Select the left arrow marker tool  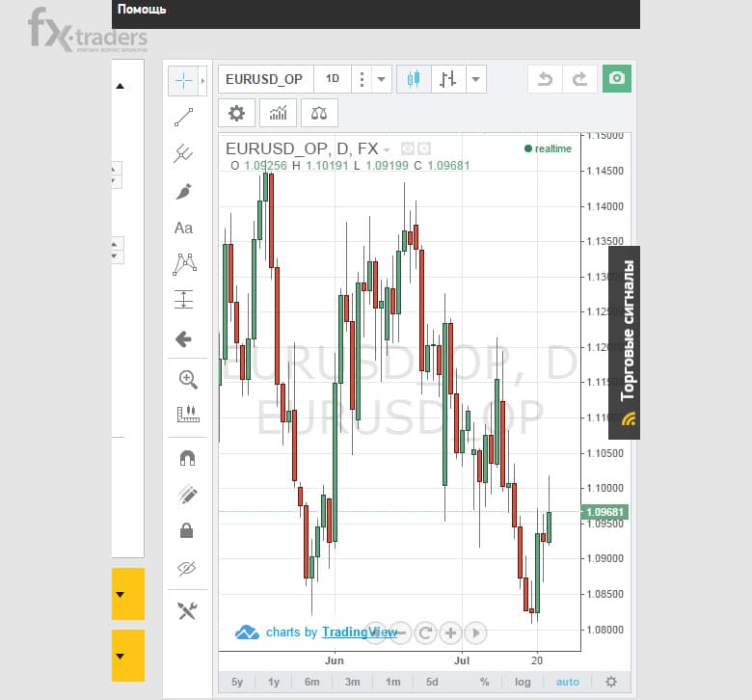tap(184, 339)
